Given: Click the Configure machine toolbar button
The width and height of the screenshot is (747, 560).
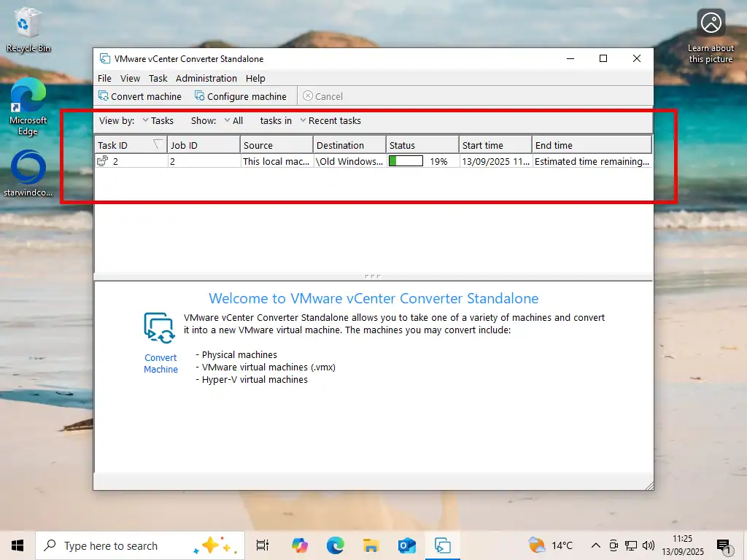Looking at the screenshot, I should pos(241,96).
